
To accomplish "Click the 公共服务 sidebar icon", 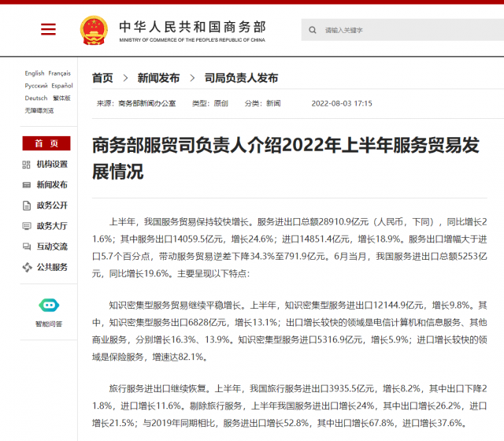I will pyautogui.click(x=27, y=267).
